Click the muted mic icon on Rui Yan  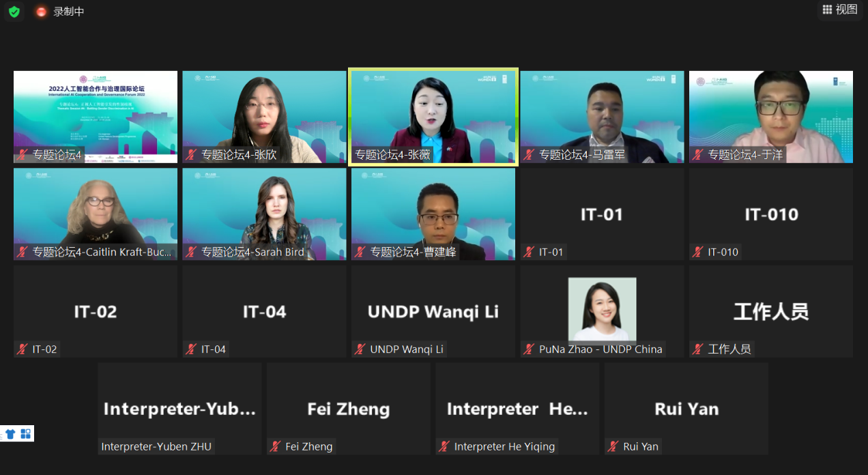click(x=613, y=446)
